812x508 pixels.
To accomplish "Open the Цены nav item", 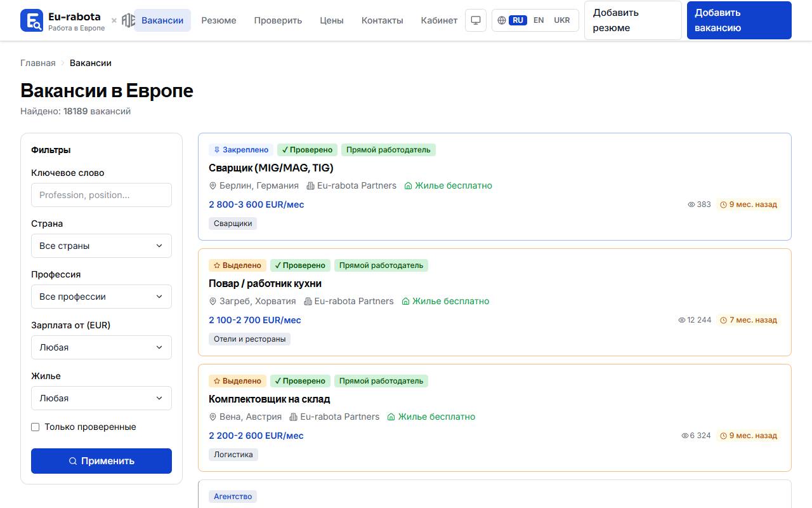I will coord(332,20).
